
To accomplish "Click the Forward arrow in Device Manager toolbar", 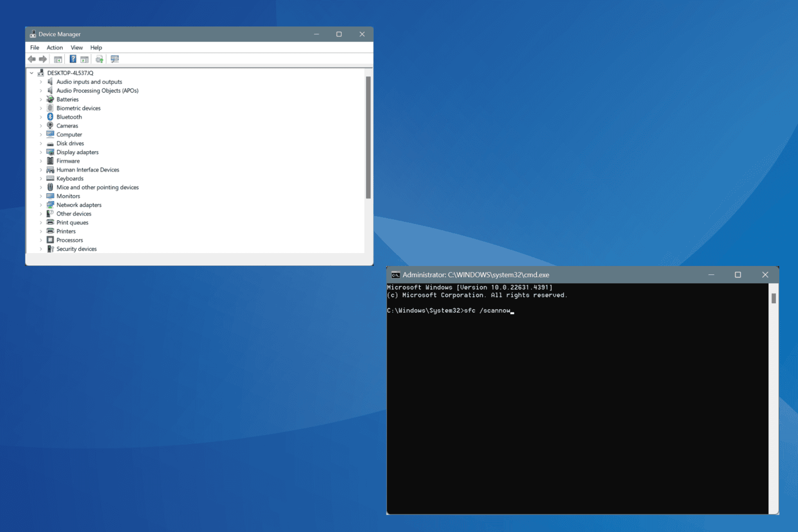I will pos(43,59).
